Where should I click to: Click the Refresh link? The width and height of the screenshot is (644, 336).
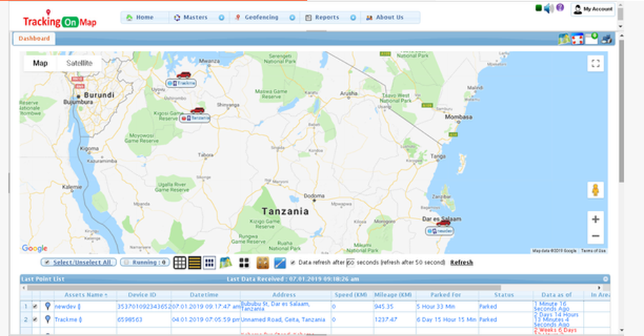coord(462,263)
